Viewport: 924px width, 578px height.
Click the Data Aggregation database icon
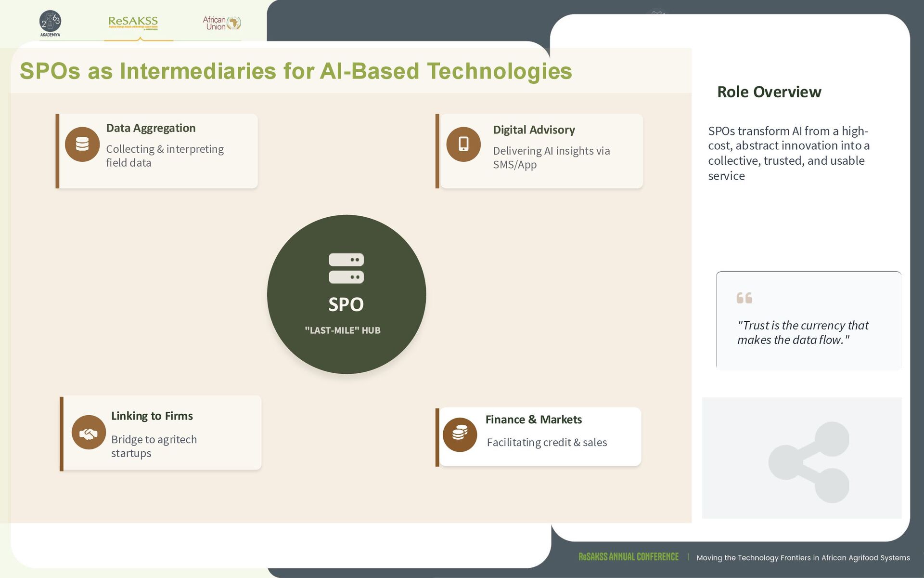82,144
